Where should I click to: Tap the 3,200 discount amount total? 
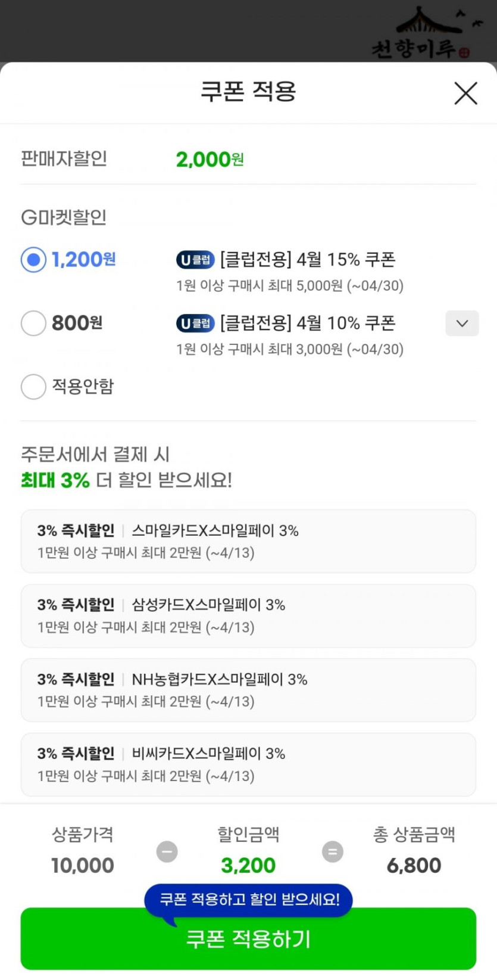pyautogui.click(x=248, y=865)
